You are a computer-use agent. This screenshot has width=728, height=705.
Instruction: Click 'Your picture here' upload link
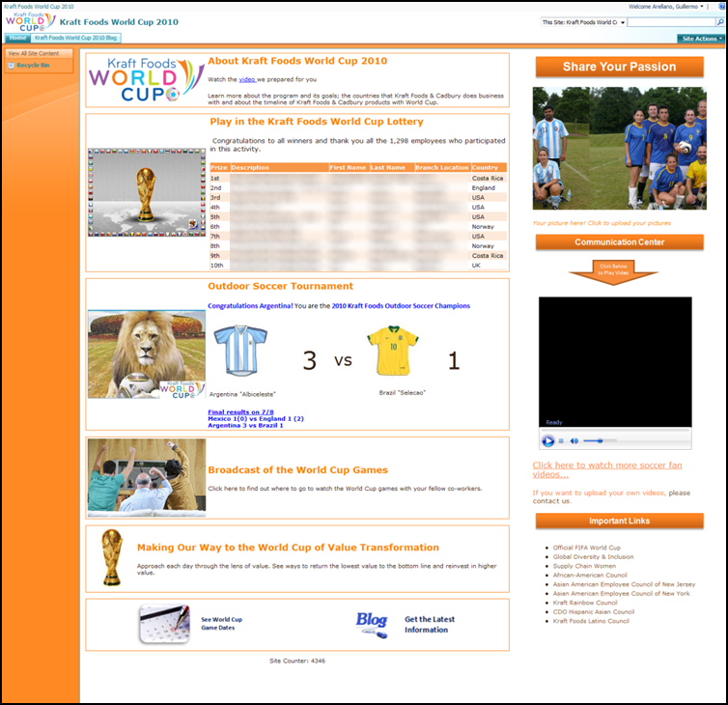point(602,223)
